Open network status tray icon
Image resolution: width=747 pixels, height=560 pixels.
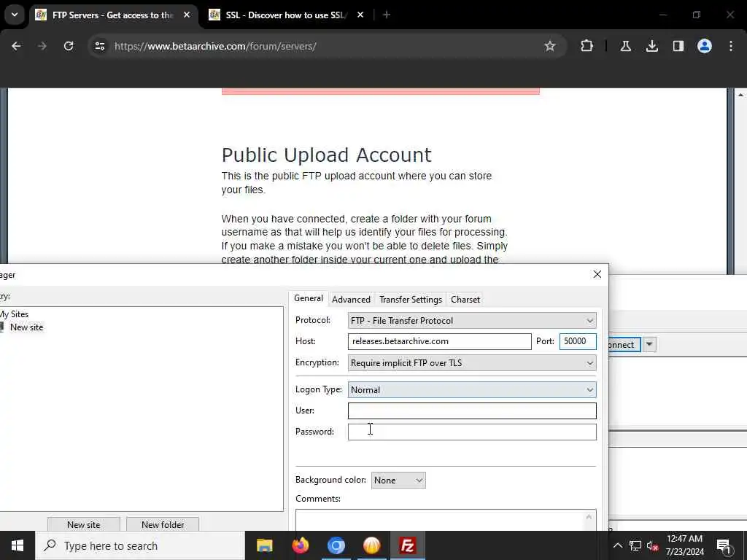[635, 545]
